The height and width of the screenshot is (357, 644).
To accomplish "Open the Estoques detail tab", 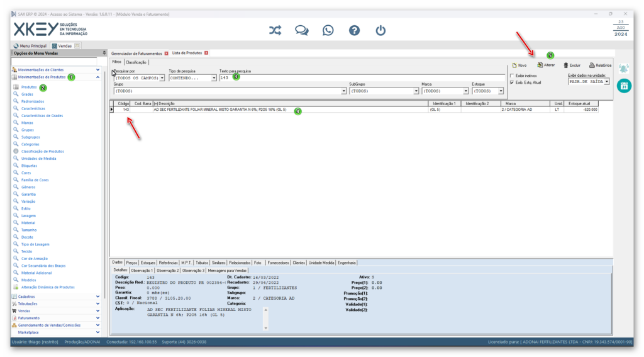I will [148, 263].
